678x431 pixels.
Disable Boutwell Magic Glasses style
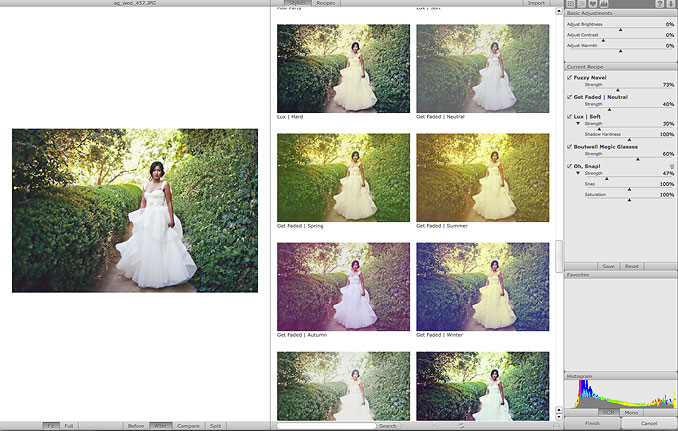tap(569, 147)
